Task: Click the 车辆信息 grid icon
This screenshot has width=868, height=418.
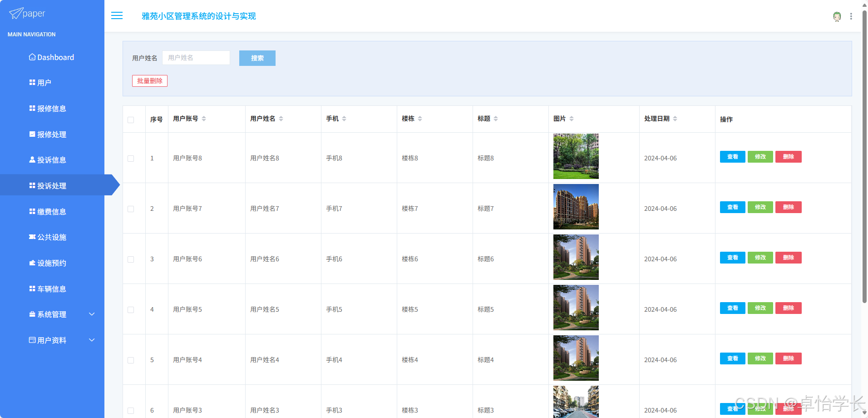Action: (32, 289)
